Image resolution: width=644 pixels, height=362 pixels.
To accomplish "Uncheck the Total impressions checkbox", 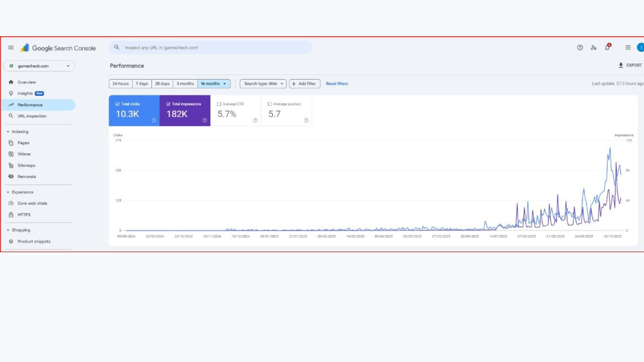I will tap(168, 104).
